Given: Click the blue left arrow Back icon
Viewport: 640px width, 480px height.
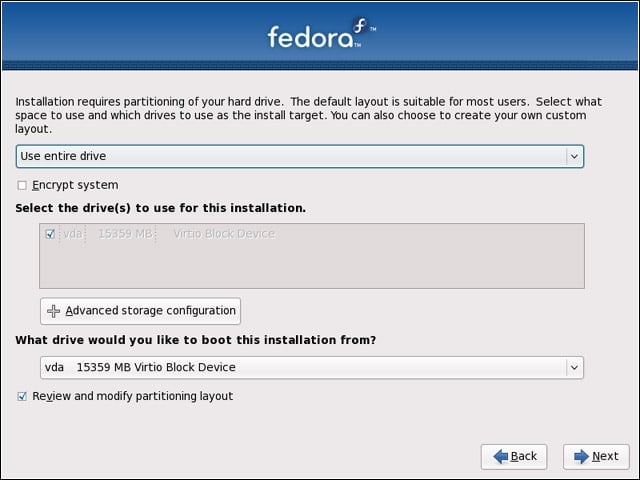Looking at the screenshot, I should pos(500,456).
